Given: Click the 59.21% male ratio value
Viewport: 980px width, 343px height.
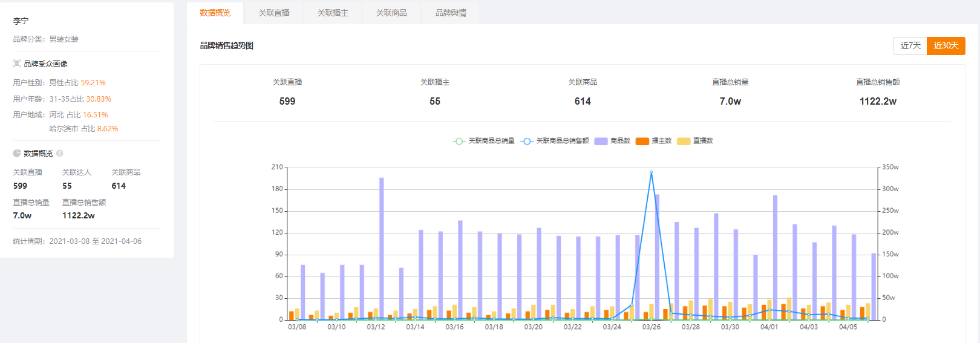Looking at the screenshot, I should [x=93, y=83].
